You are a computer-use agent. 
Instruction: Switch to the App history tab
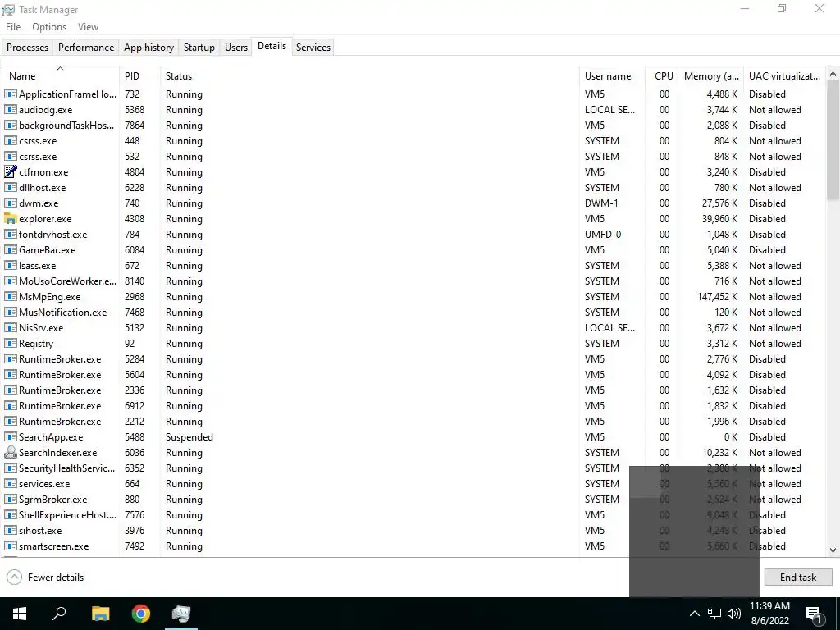tap(149, 47)
